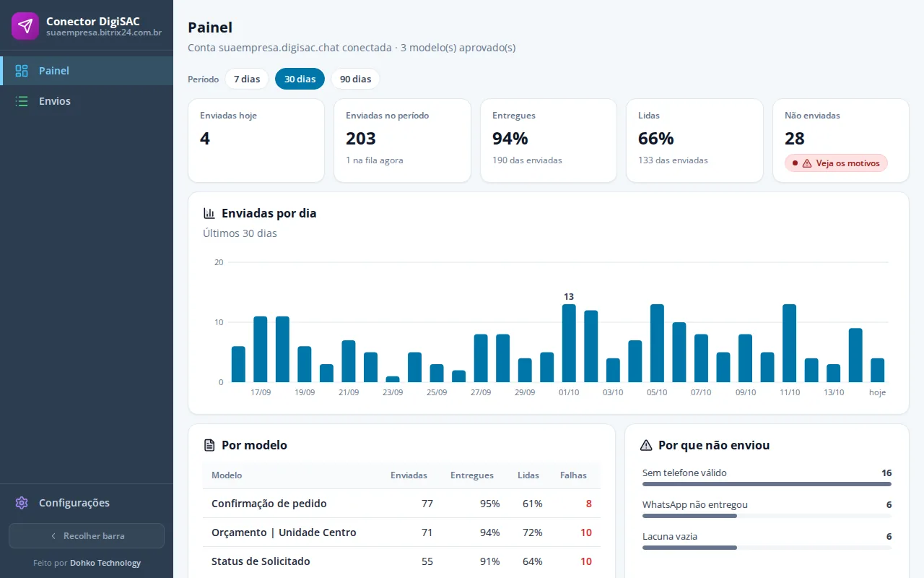Click the Falhas column header
924x578 pixels.
point(573,475)
